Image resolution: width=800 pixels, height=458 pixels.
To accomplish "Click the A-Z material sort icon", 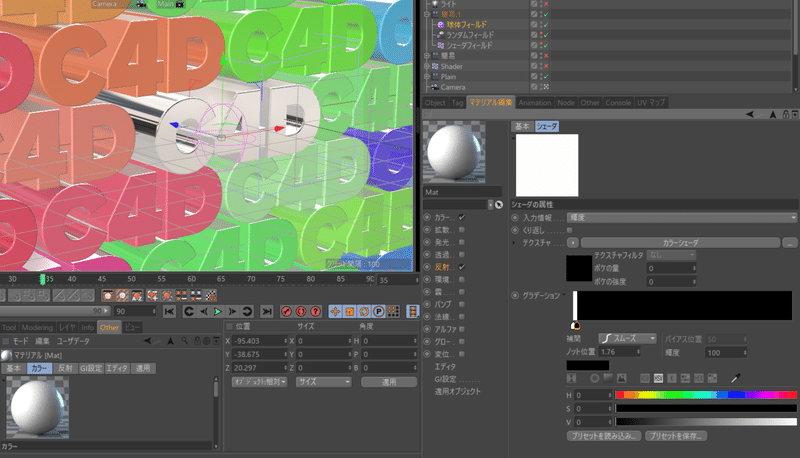I will (x=137, y=295).
